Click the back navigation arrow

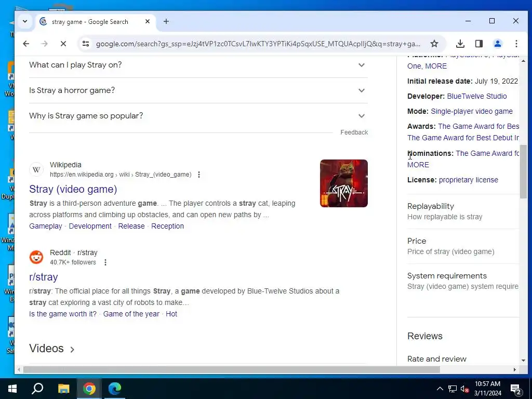[x=26, y=44]
